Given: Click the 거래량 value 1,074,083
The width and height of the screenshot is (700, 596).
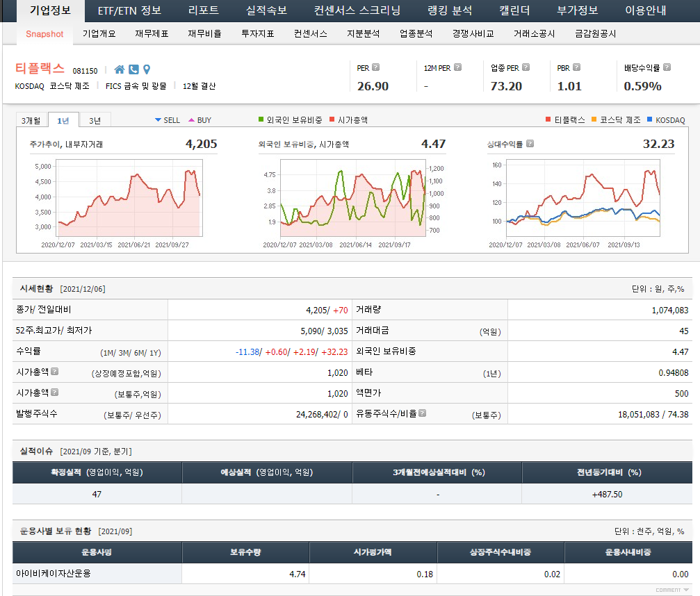Looking at the screenshot, I should pos(669,310).
